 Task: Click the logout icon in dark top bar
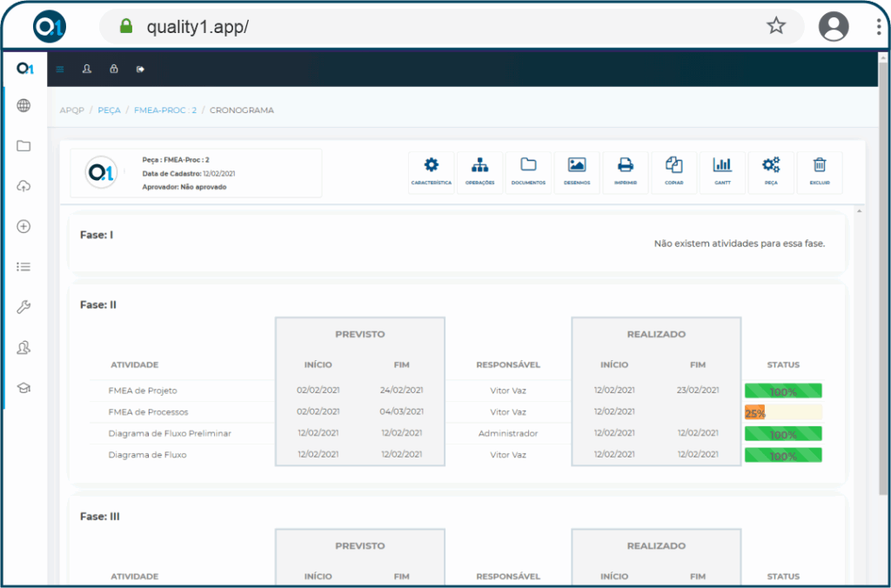click(x=140, y=70)
